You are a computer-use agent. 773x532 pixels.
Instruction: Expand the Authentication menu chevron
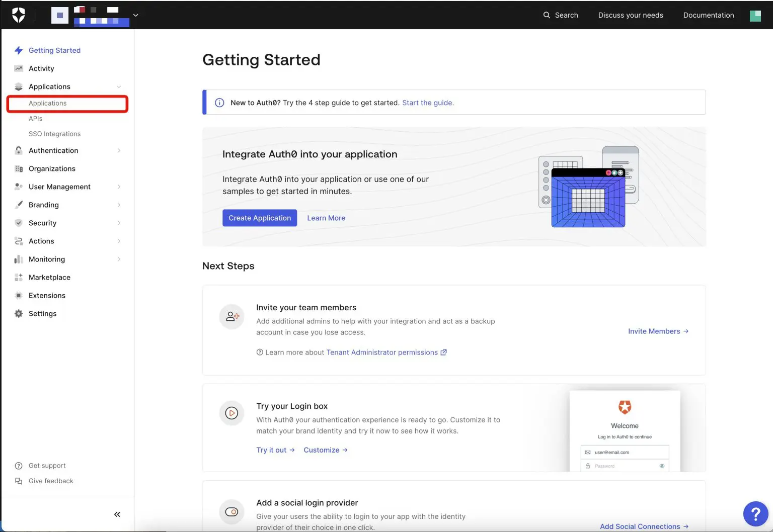tap(119, 150)
